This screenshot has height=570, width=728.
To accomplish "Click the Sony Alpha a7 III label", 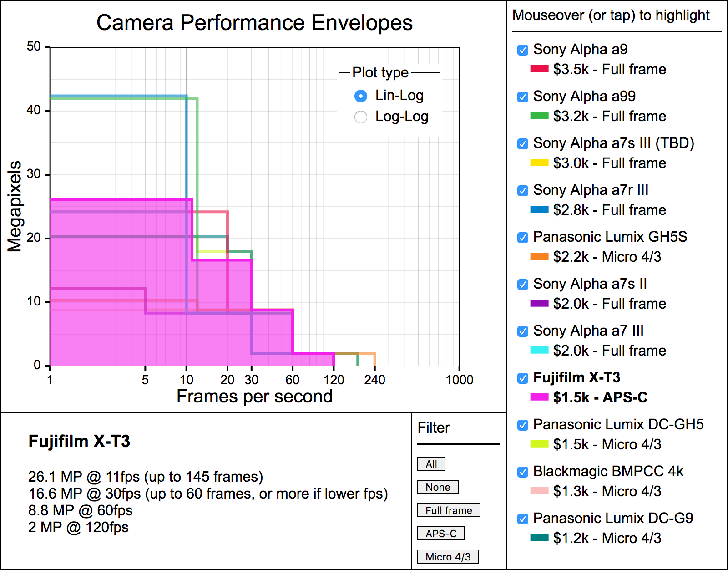I will pyautogui.click(x=588, y=331).
